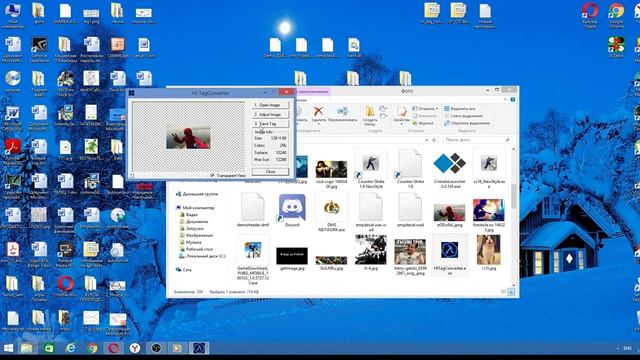Open Домашняя группа in navigation pane
640x360 pixels.
point(197,194)
